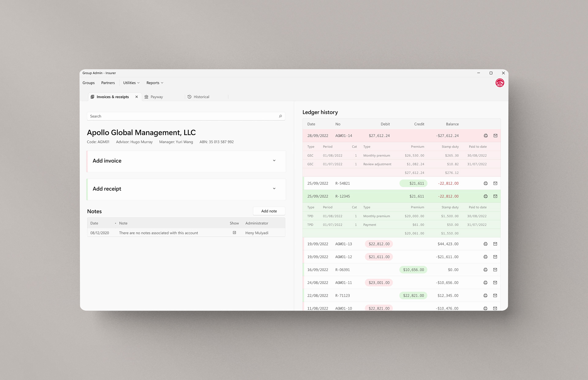Email the R-06391 receipt row
Image resolution: width=588 pixels, height=380 pixels.
coord(495,270)
